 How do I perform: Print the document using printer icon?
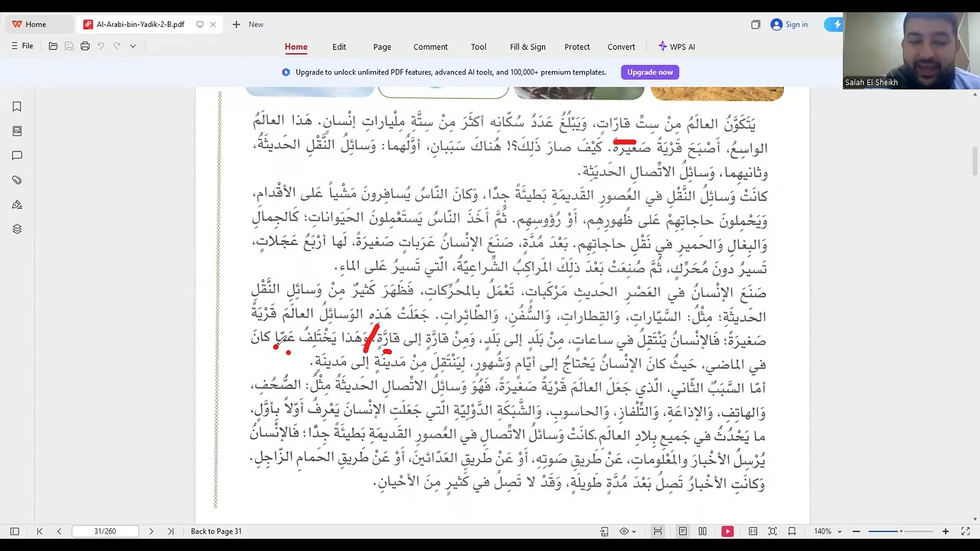(x=85, y=46)
